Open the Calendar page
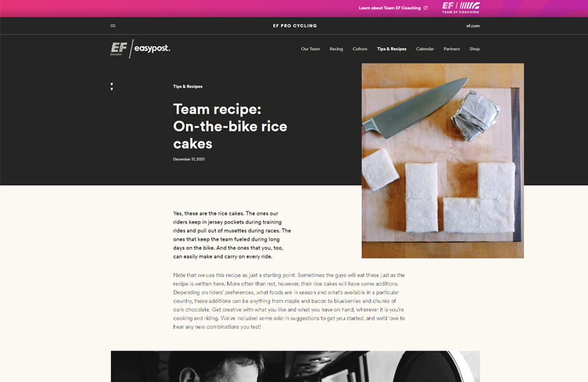Viewport: 588px width, 382px height. [425, 49]
